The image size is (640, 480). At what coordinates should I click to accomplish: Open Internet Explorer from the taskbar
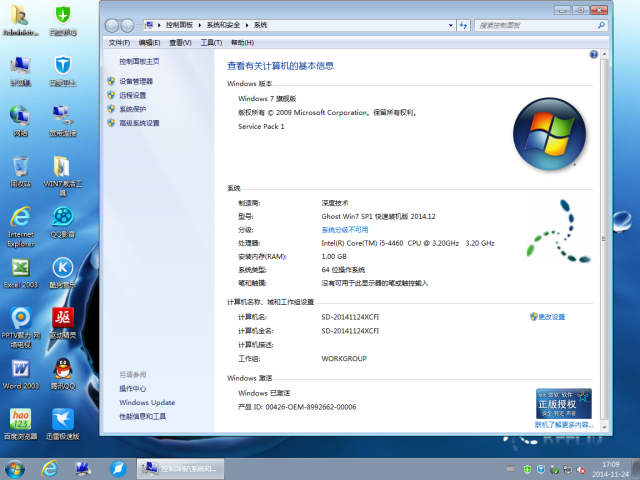(x=49, y=469)
